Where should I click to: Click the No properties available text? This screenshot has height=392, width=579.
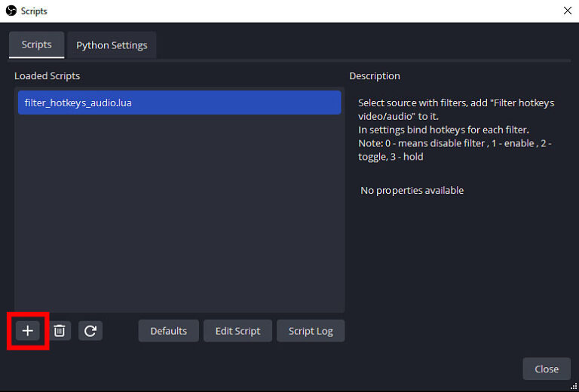pos(412,190)
